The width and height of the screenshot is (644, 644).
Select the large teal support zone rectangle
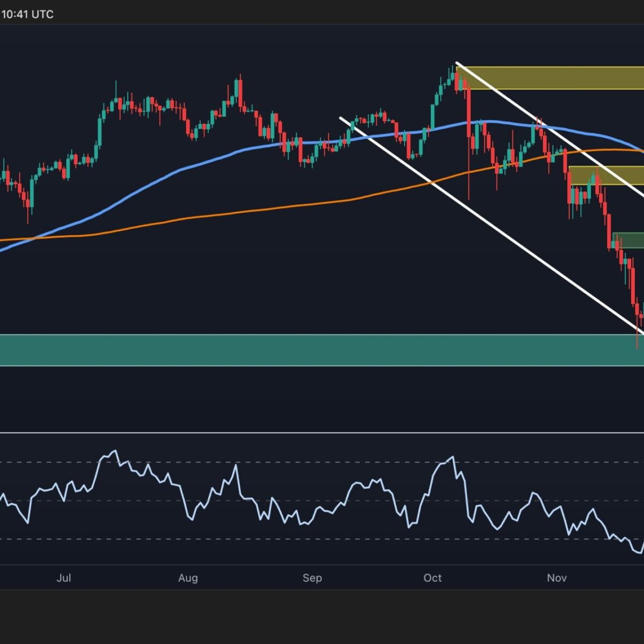(322, 350)
